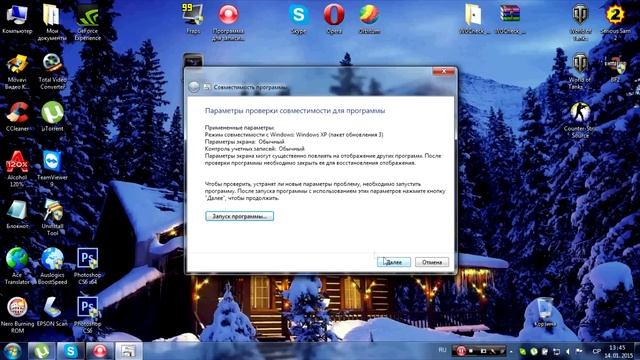Select the Opera desktop icon
This screenshot has height=360, width=640.
(334, 19)
